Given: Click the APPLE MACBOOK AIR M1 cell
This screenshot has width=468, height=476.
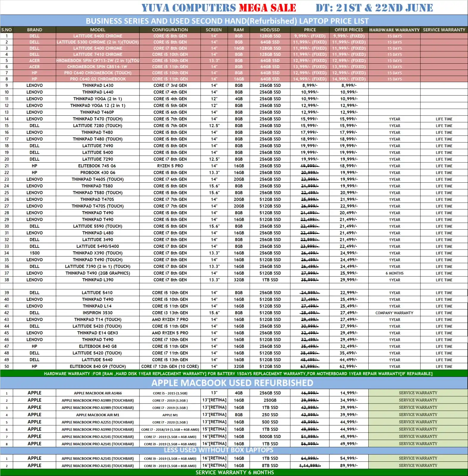Looking at the screenshot, I should click(98, 415).
